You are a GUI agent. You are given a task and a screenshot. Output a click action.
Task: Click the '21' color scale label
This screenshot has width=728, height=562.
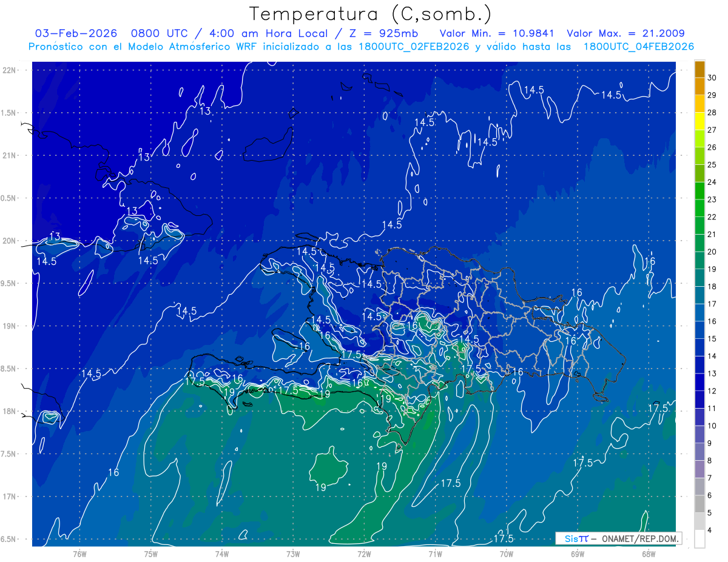(712, 234)
